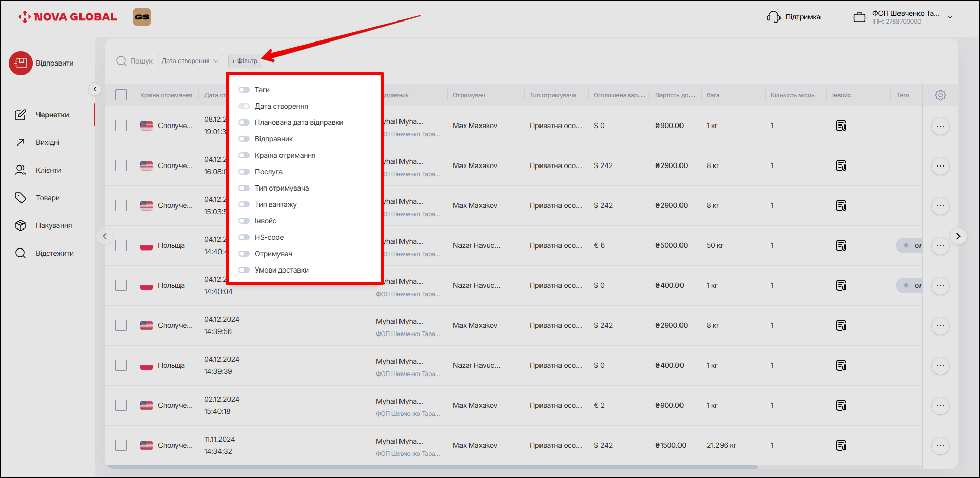980x478 pixels.
Task: Turn on Країна отримання filter toggle
Action: pyautogui.click(x=244, y=155)
